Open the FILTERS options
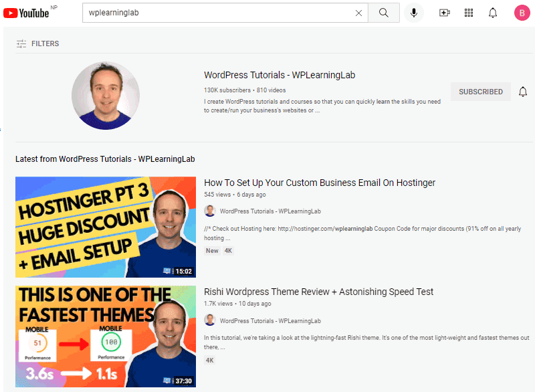Viewport: 535px width, 392px height. [x=37, y=43]
